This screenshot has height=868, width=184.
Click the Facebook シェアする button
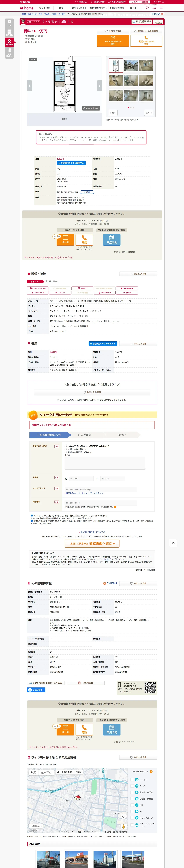pos(36,690)
